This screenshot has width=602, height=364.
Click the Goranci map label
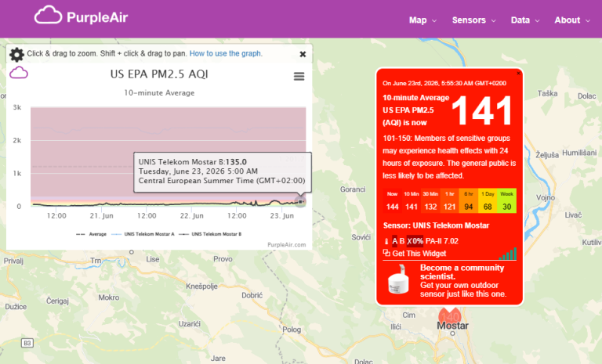pyautogui.click(x=353, y=189)
